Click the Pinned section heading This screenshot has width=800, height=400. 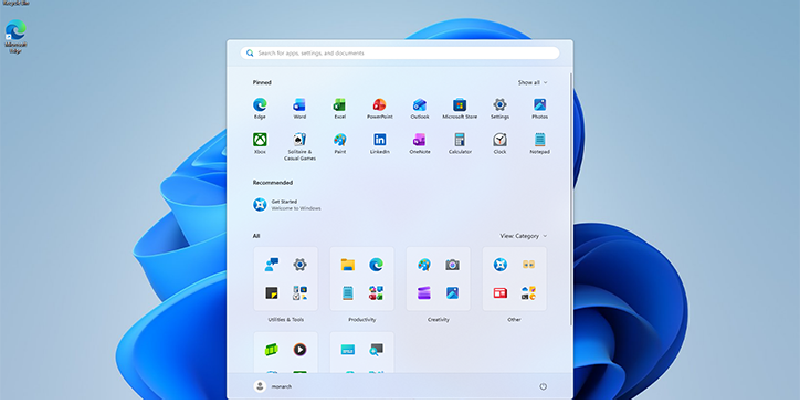(262, 82)
